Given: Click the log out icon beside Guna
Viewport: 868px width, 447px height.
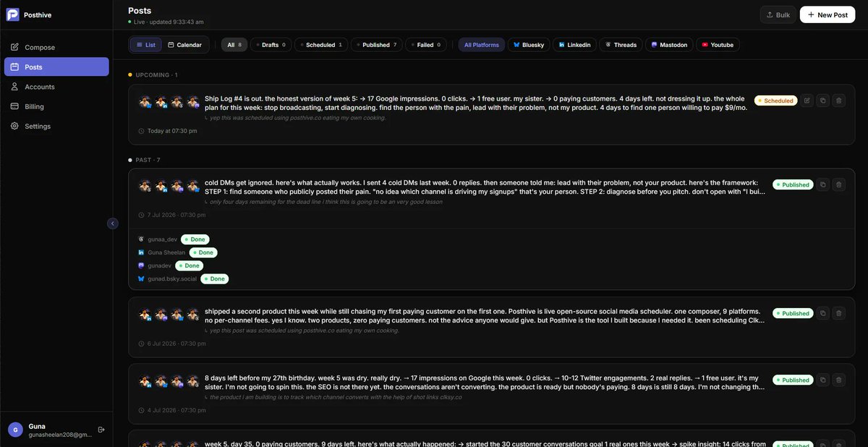Looking at the screenshot, I should click(101, 430).
